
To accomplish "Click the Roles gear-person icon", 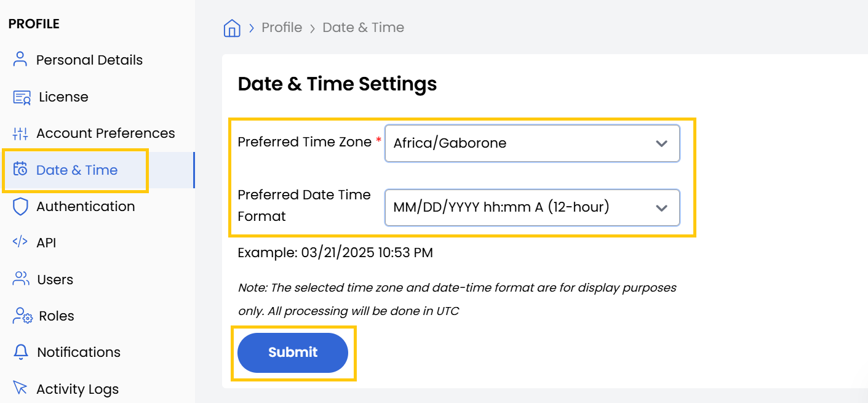I will pos(20,316).
